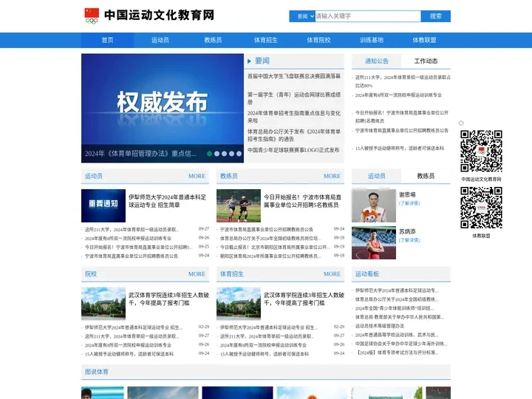
Task: Open 体教联盟 in the navigation bar
Action: [424, 40]
